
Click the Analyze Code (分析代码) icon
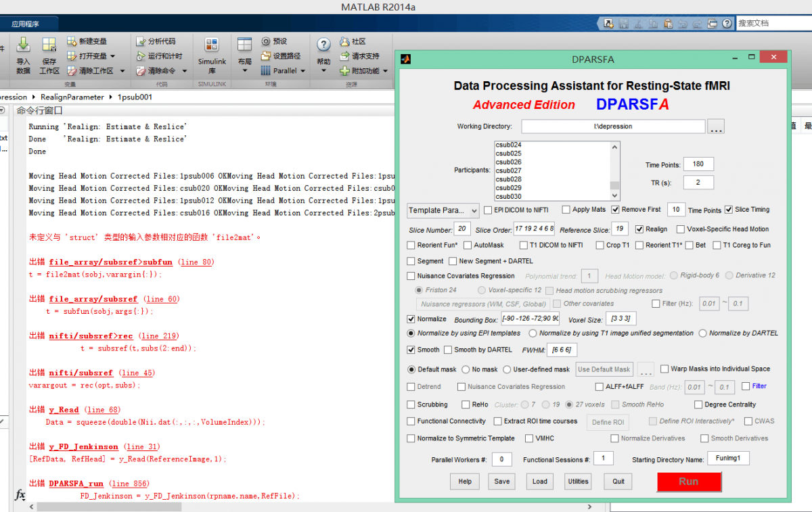pyautogui.click(x=141, y=41)
